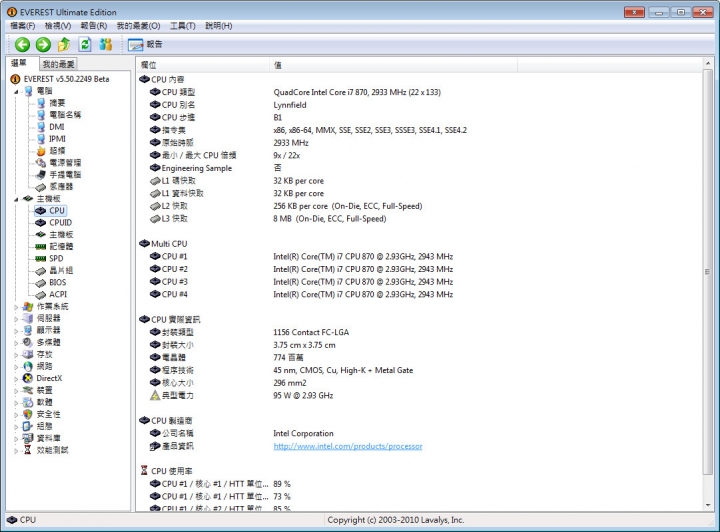This screenshot has height=532, width=720.
Task: Click the 欄位 column header
Action: [202, 65]
